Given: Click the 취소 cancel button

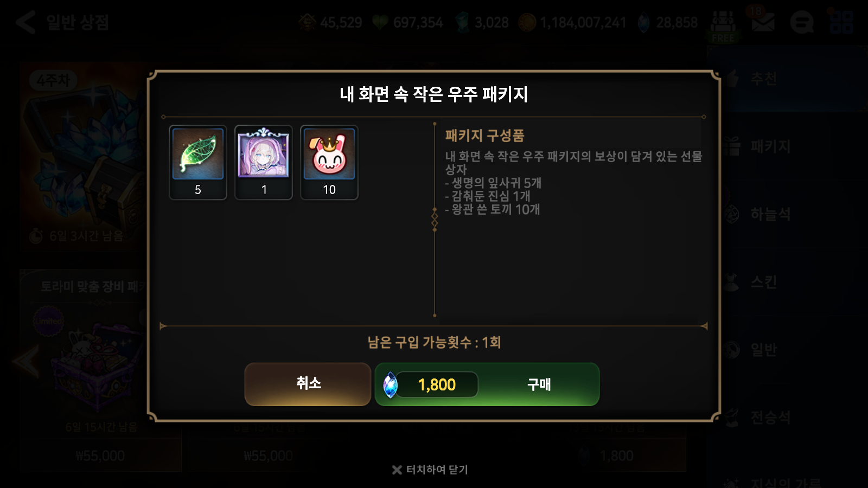Looking at the screenshot, I should pos(308,384).
